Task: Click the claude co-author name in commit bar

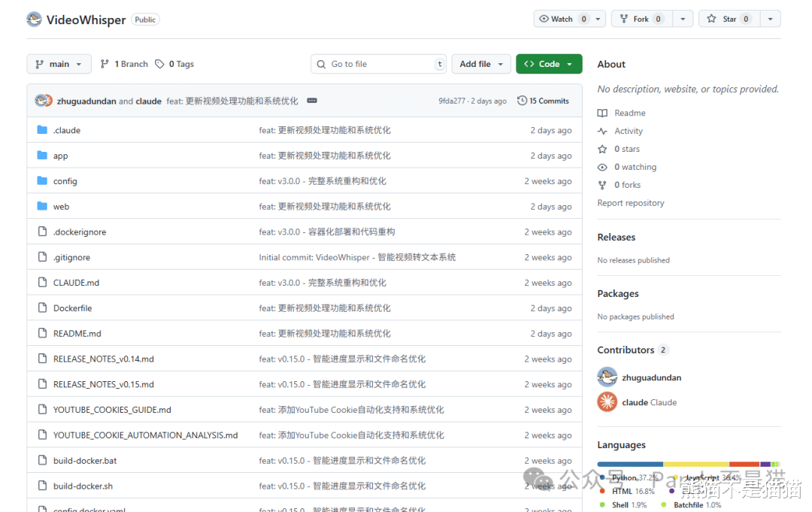Action: pyautogui.click(x=149, y=101)
